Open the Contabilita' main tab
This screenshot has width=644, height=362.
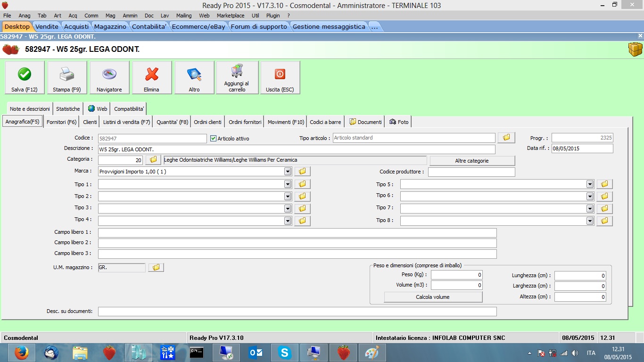coord(149,26)
